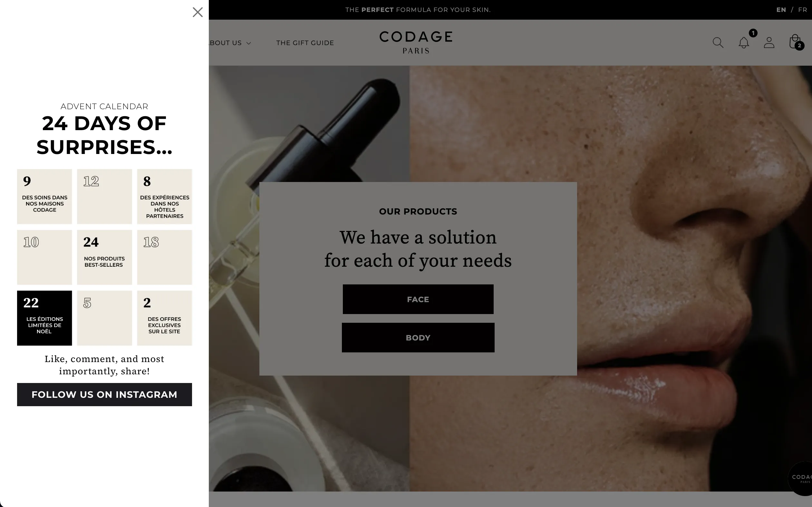Click the CODAGE Paris logo

pyautogui.click(x=416, y=42)
